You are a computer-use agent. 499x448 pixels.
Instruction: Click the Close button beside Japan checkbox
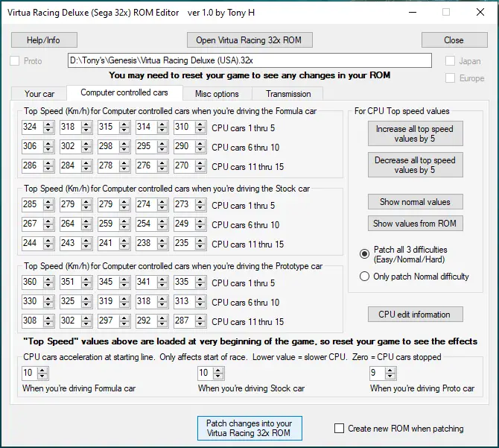coord(454,40)
